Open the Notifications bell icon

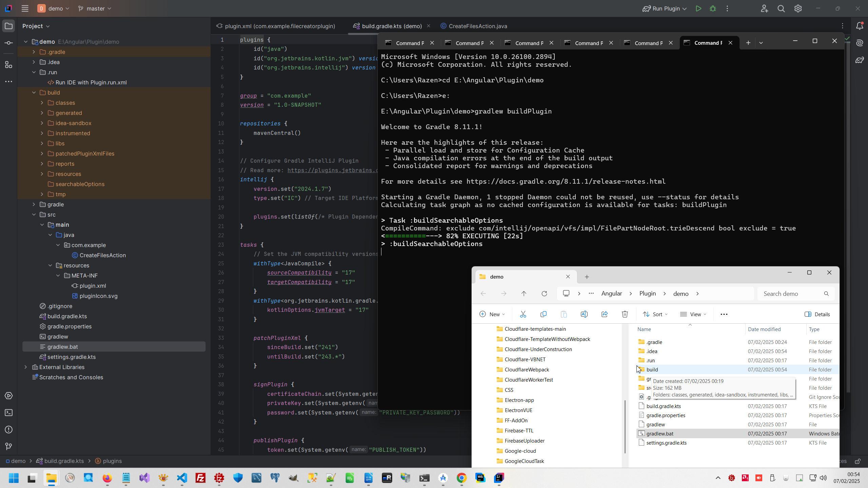(x=860, y=26)
